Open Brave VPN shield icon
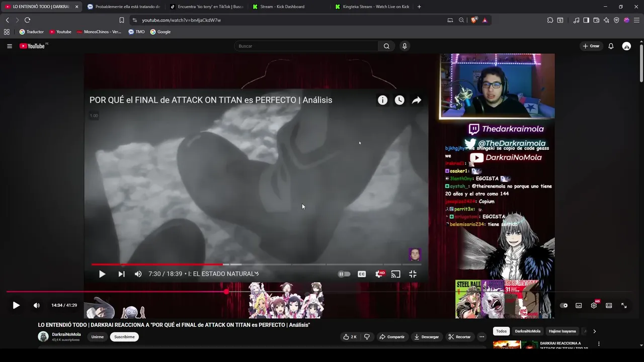644x362 pixels. tap(616, 20)
